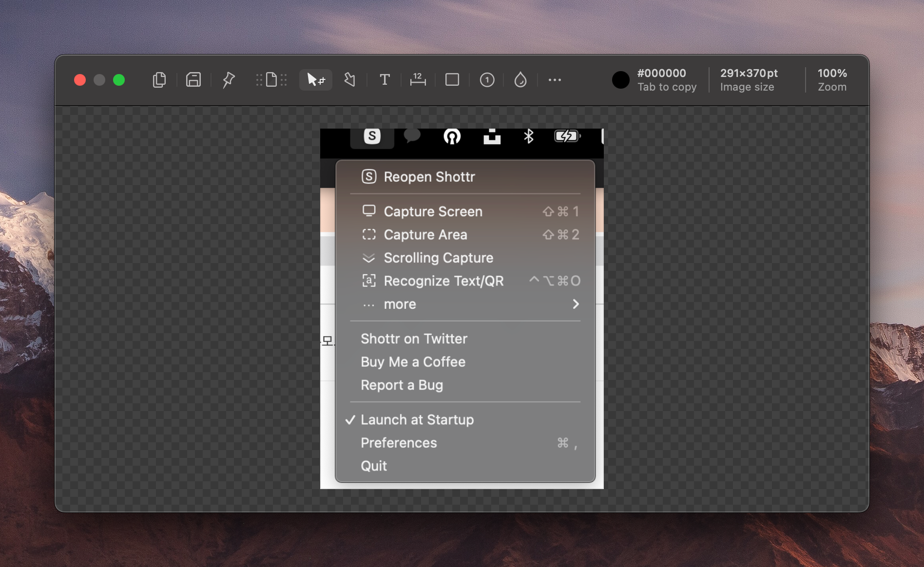Open Buy Me a Coffee link

tap(465, 362)
